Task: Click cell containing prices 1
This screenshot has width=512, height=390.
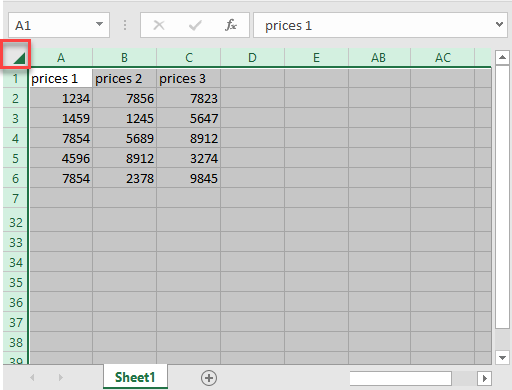Action: tap(61, 79)
